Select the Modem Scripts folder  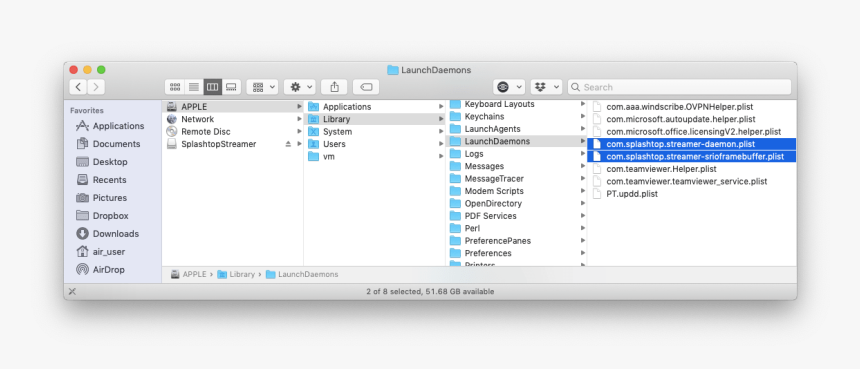pos(516,191)
